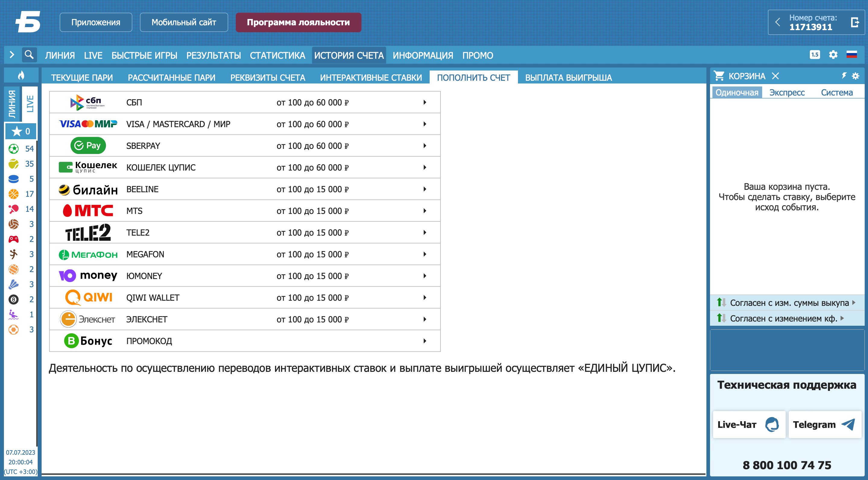Change language via the Russian flag icon
Viewport: 868px width, 480px height.
pyautogui.click(x=851, y=55)
